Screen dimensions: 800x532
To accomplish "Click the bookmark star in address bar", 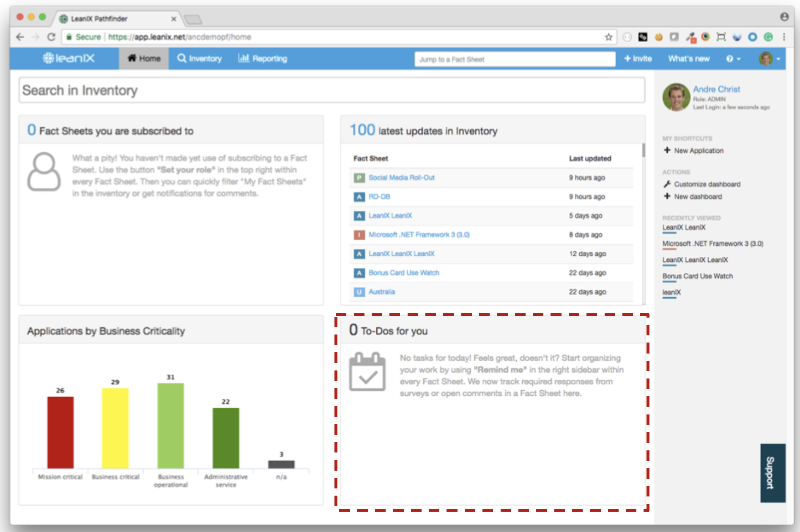I will (x=608, y=37).
